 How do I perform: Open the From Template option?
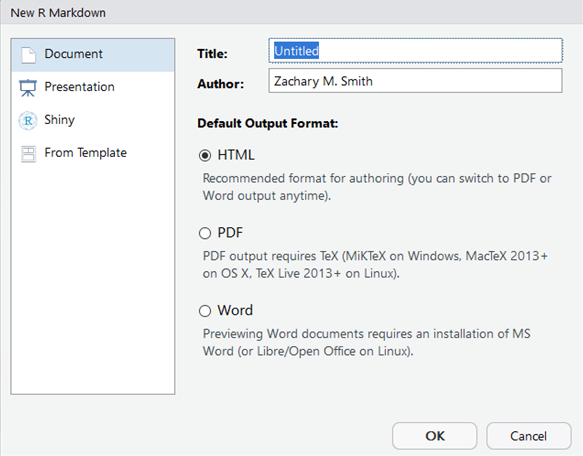tap(93, 153)
